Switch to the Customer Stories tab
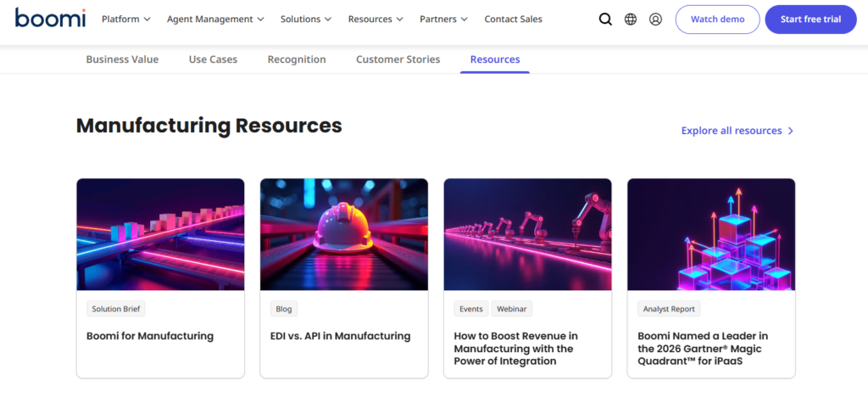 (x=398, y=59)
